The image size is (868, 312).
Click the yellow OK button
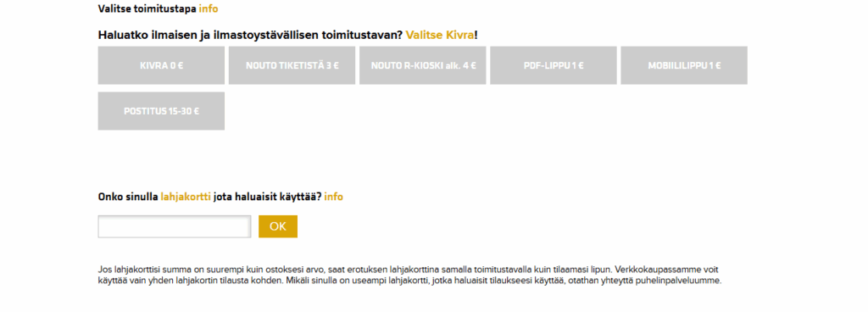tap(278, 226)
